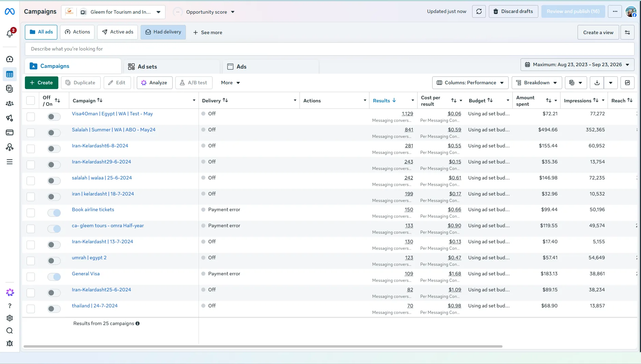Viewport: 641px width, 364px height.
Task: Open Audiences people icon in sidebar
Action: (x=10, y=103)
